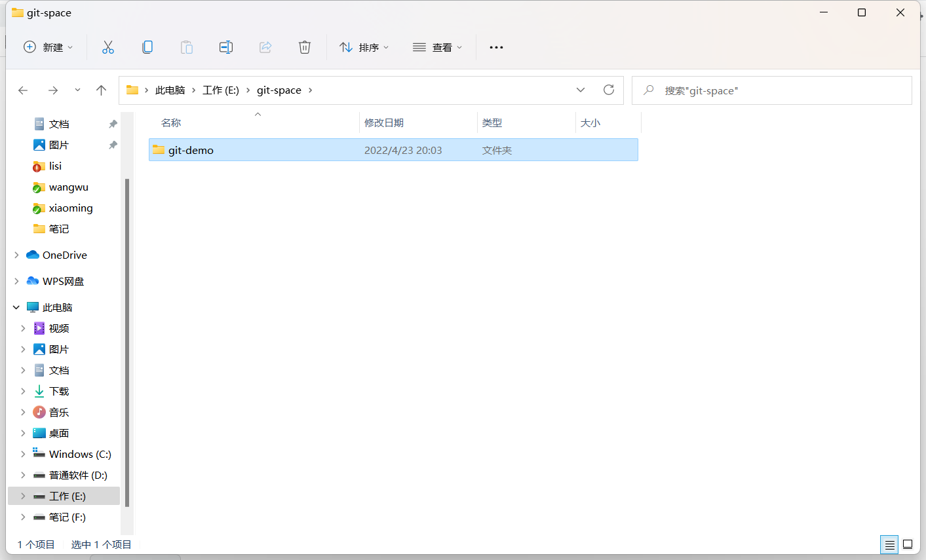Expand the Windows (C:) tree node
Viewport: 926px width, 560px height.
[x=23, y=454]
